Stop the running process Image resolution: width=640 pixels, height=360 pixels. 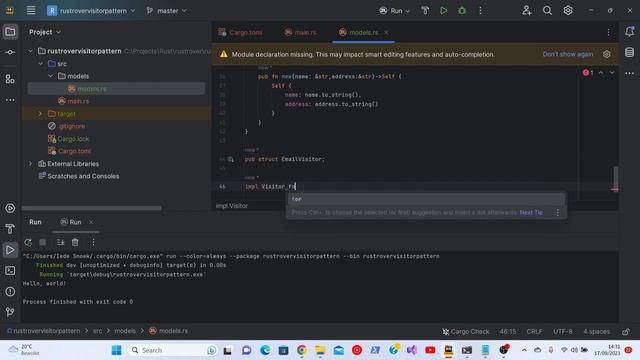pyautogui.click(x=42, y=242)
